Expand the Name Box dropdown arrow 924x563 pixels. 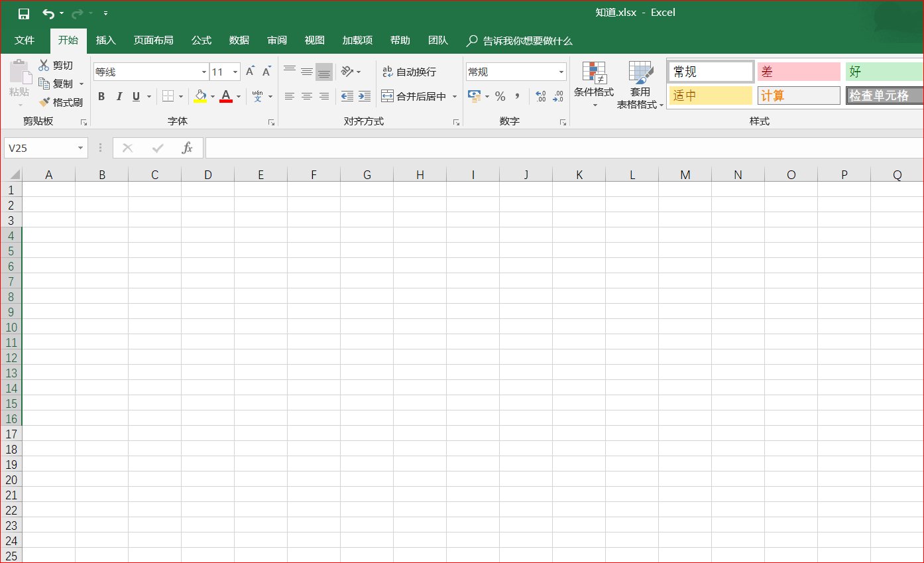point(80,148)
